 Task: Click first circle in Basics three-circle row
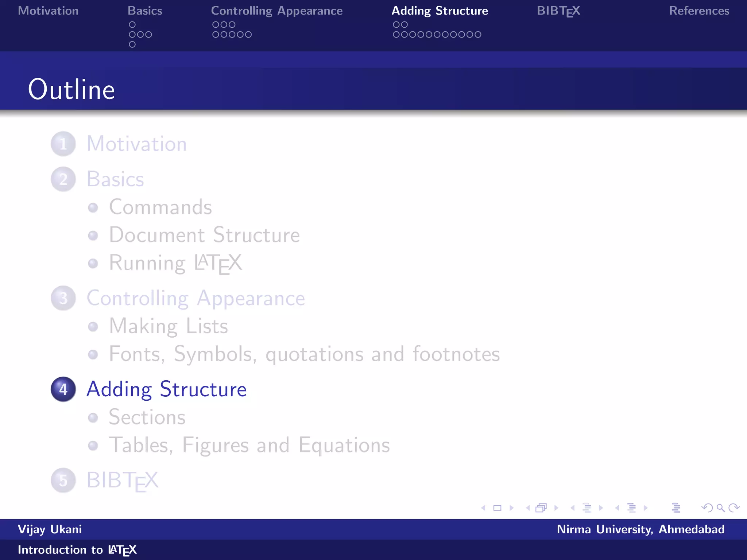(x=132, y=35)
